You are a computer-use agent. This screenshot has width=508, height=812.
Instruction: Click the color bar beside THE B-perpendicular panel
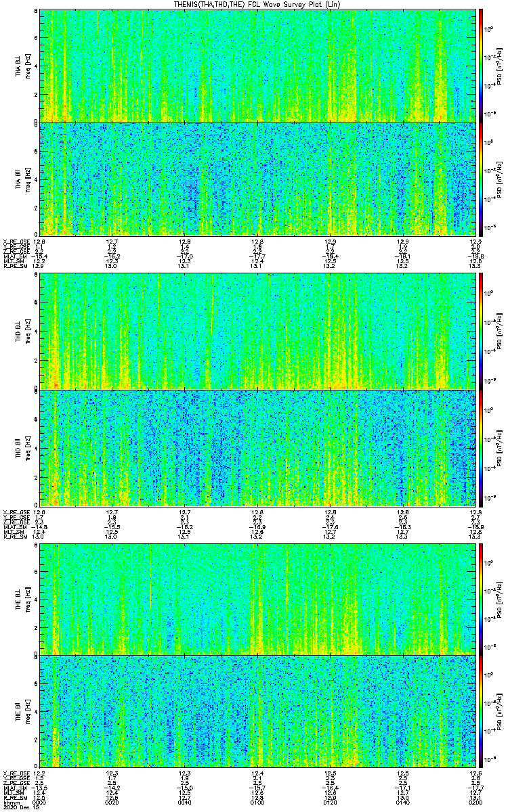tap(482, 599)
